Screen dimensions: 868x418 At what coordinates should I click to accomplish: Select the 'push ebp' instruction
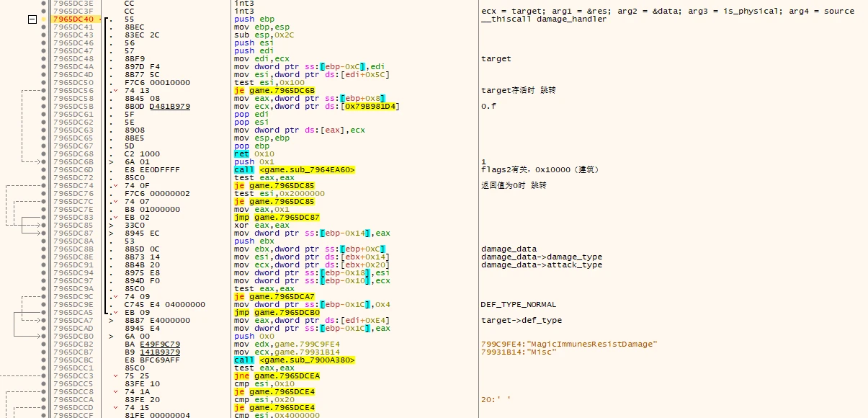coord(254,19)
